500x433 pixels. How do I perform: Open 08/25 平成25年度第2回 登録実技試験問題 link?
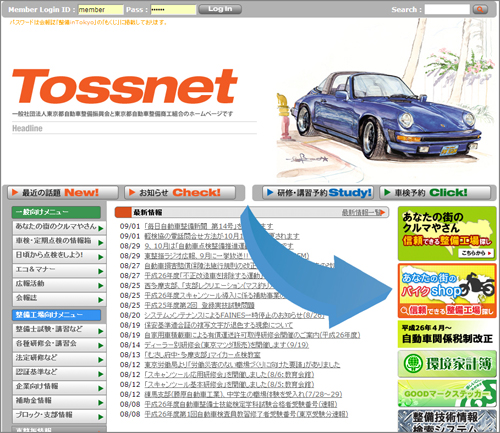coord(199,305)
